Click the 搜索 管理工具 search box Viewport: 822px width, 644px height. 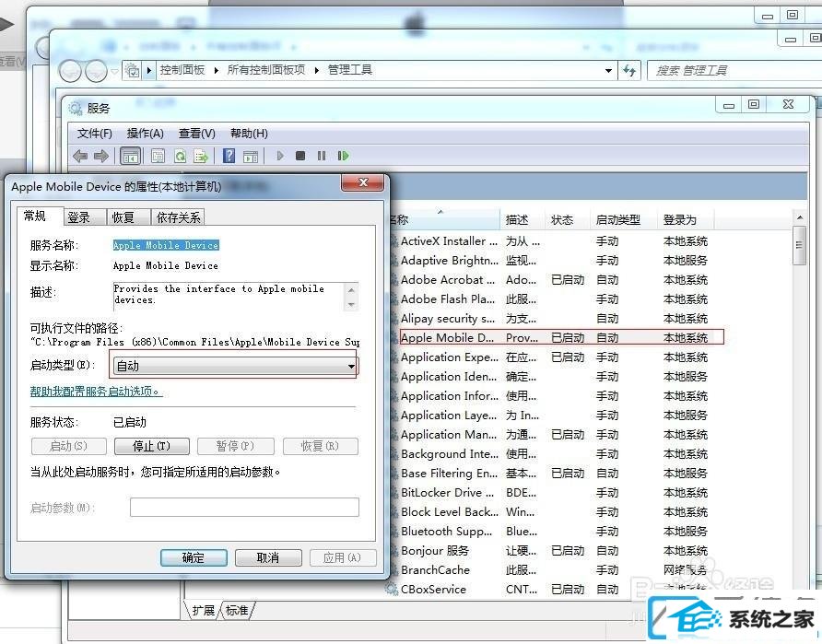coord(734,70)
